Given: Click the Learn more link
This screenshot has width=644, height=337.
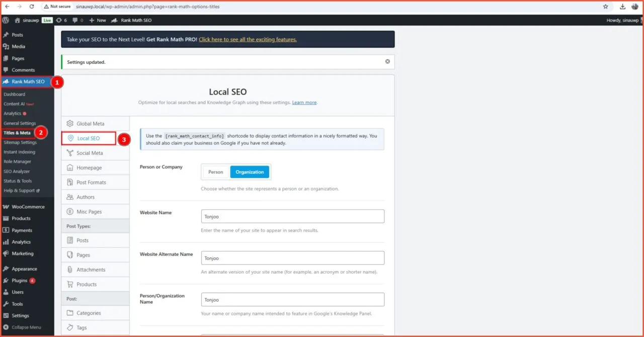Looking at the screenshot, I should click(x=304, y=103).
